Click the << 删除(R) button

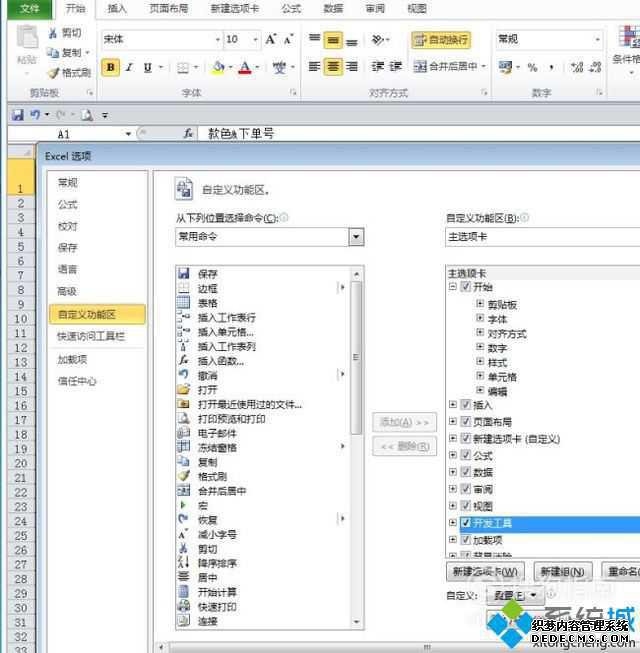404,446
